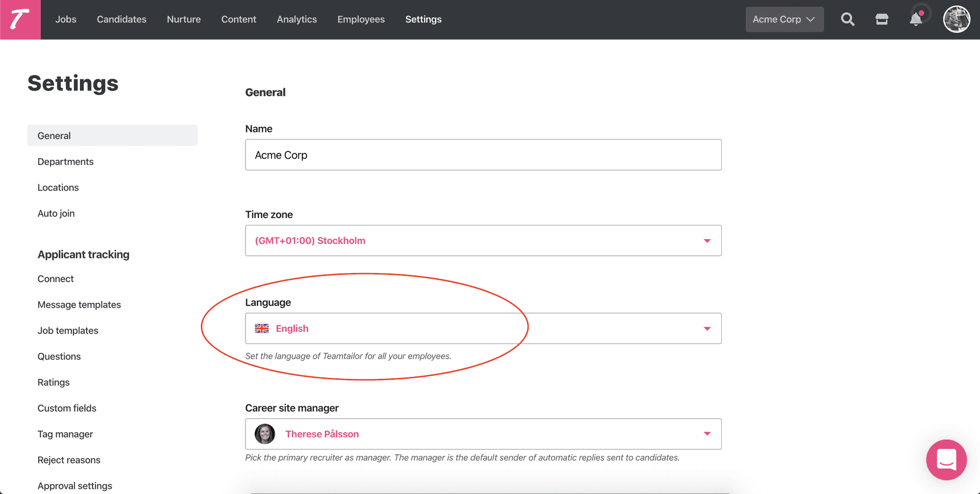
Task: Open Locations settings
Action: point(58,188)
